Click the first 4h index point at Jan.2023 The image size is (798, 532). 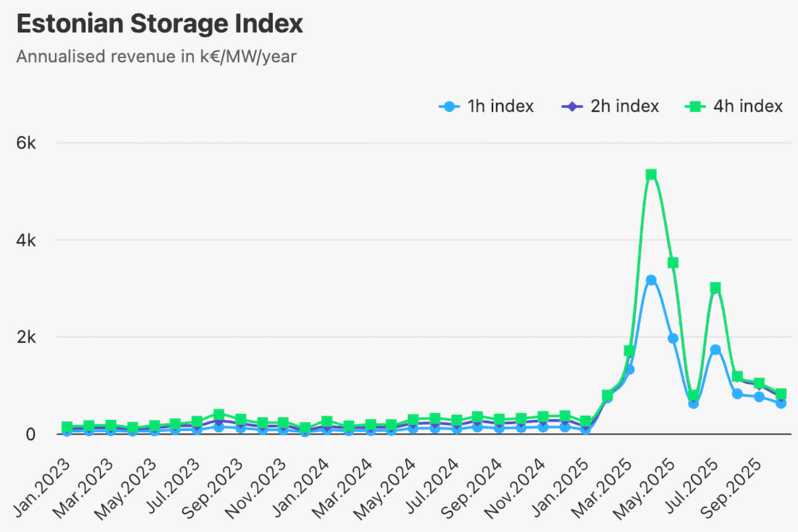click(67, 427)
